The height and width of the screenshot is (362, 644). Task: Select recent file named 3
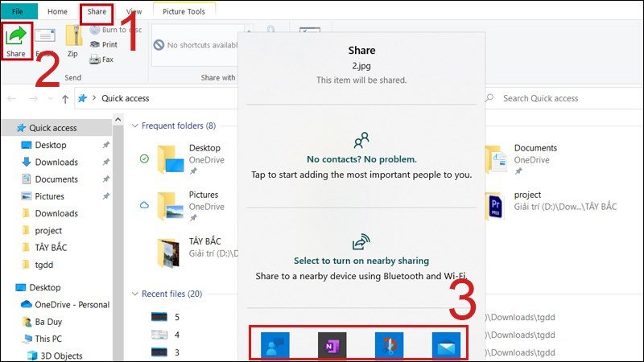pos(166,352)
